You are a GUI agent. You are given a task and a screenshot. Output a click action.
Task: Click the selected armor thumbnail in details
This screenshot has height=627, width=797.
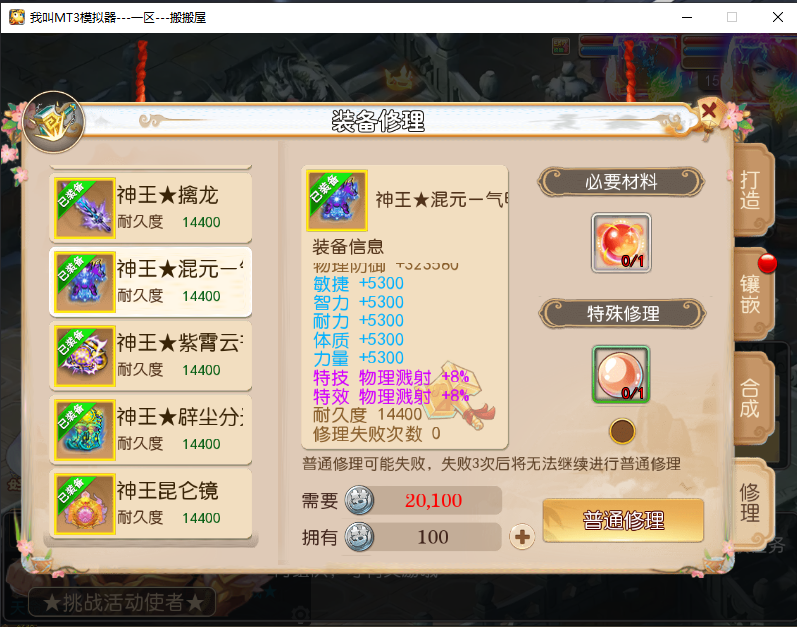(x=336, y=200)
